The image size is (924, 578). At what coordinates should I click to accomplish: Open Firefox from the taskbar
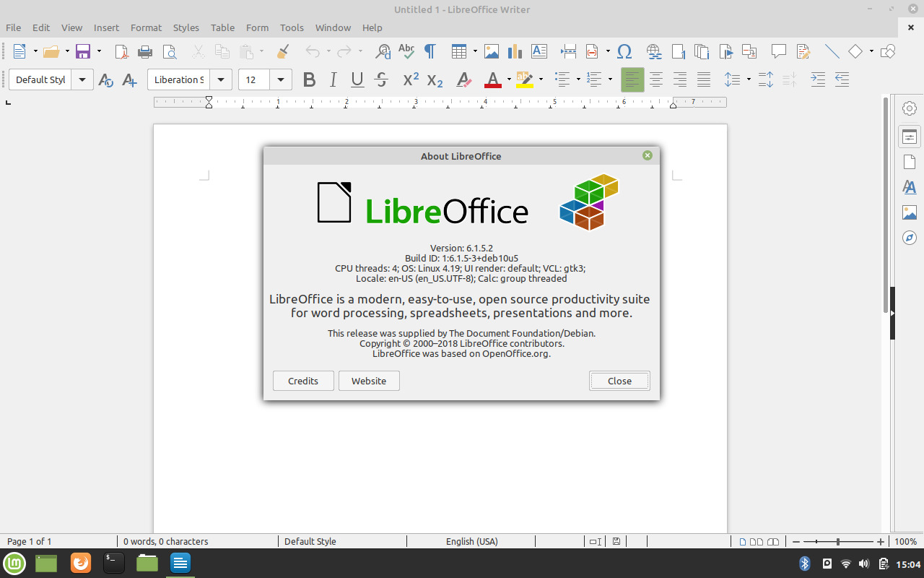81,563
